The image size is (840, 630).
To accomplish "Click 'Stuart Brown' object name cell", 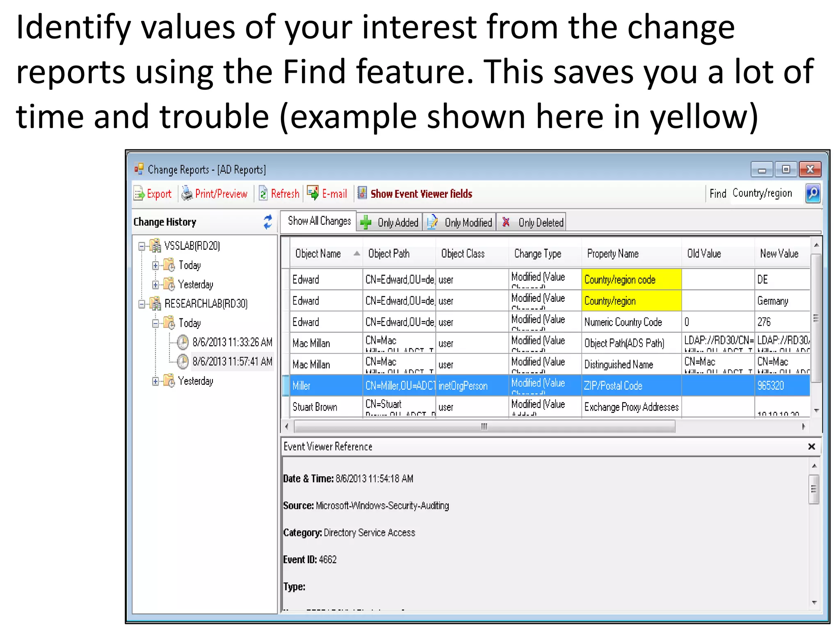I will (x=326, y=407).
